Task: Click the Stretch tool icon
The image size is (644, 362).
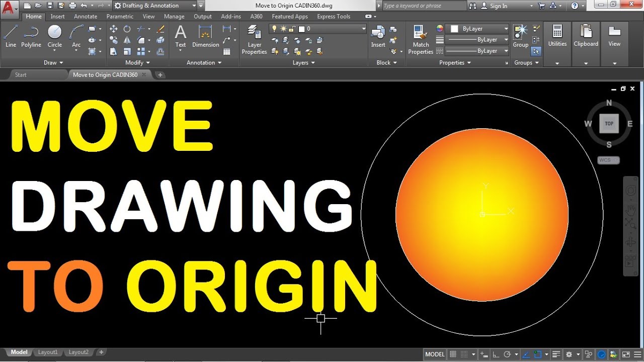Action: [113, 51]
